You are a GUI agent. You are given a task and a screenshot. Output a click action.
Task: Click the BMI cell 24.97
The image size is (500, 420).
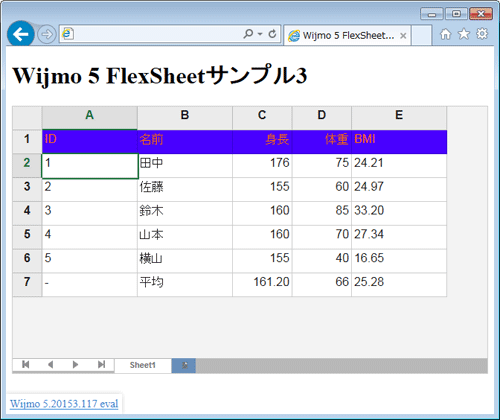coord(399,189)
